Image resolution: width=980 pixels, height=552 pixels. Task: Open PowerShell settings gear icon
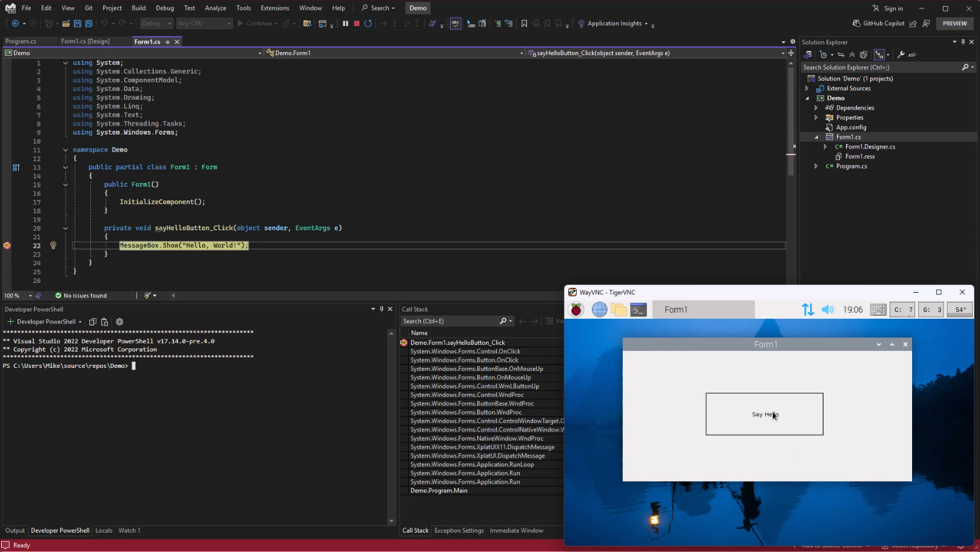[119, 322]
